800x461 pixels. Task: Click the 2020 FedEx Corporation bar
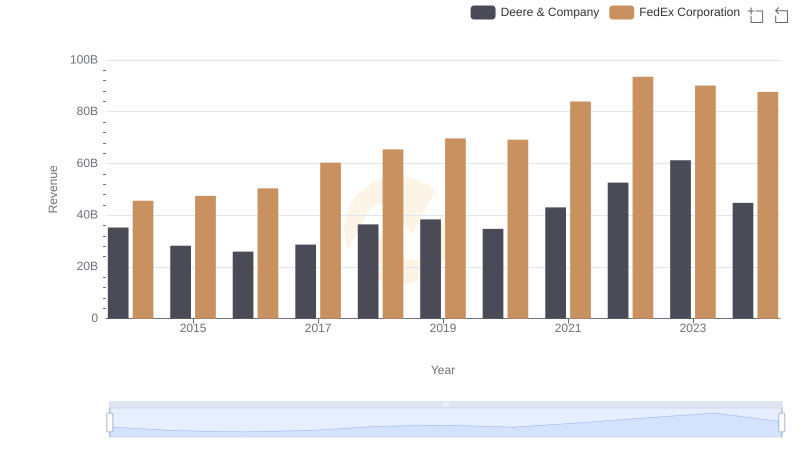[x=518, y=229]
